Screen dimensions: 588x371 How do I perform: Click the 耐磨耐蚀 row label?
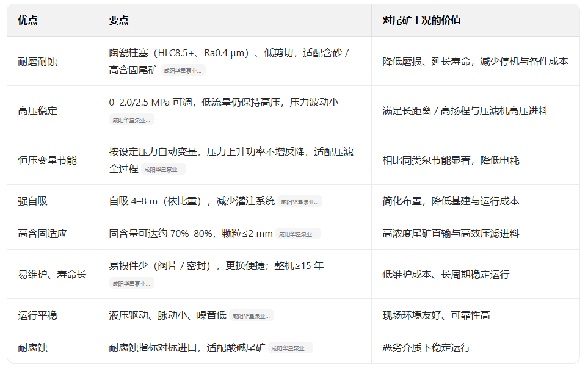pos(37,62)
